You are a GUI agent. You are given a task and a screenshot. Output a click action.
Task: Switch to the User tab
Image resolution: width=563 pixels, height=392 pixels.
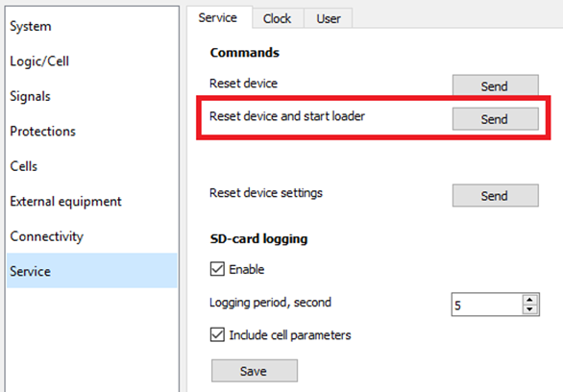pos(329,18)
